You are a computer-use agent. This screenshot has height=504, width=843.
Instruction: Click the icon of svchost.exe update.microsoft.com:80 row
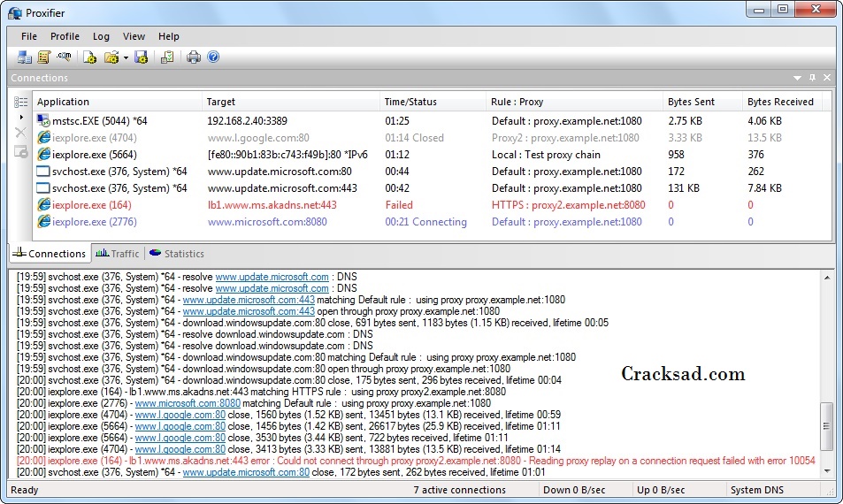pos(43,172)
